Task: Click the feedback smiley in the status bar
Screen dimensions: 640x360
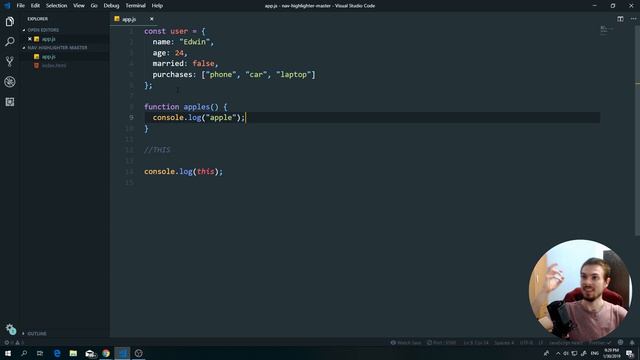Action: pos(620,342)
